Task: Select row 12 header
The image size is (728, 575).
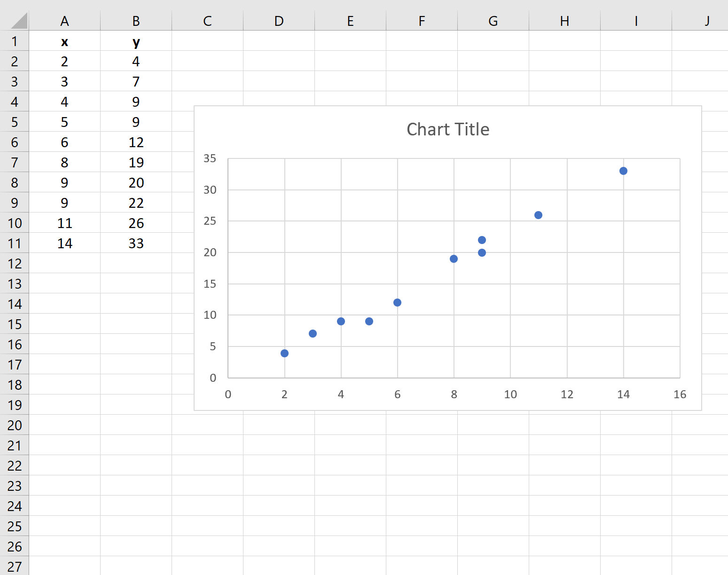Action: click(x=15, y=263)
